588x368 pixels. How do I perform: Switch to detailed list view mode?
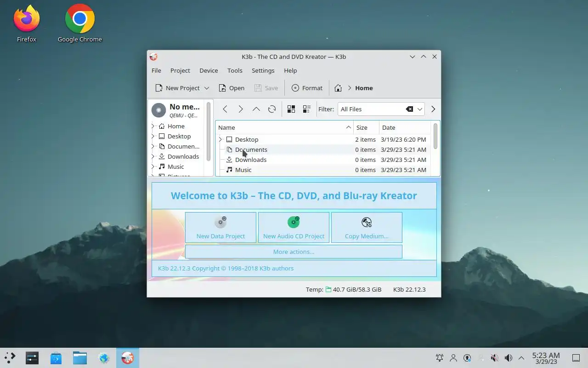tap(307, 109)
